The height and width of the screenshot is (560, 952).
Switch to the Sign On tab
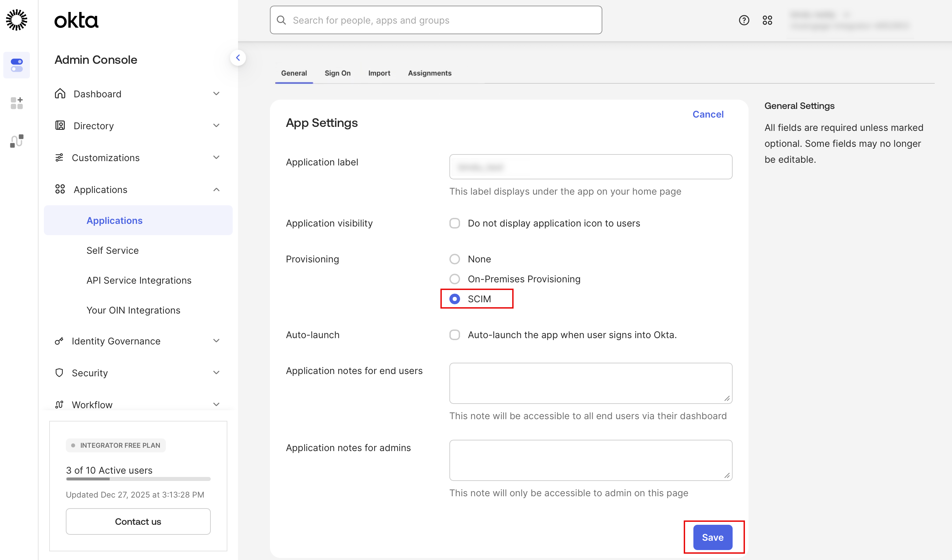click(x=337, y=73)
